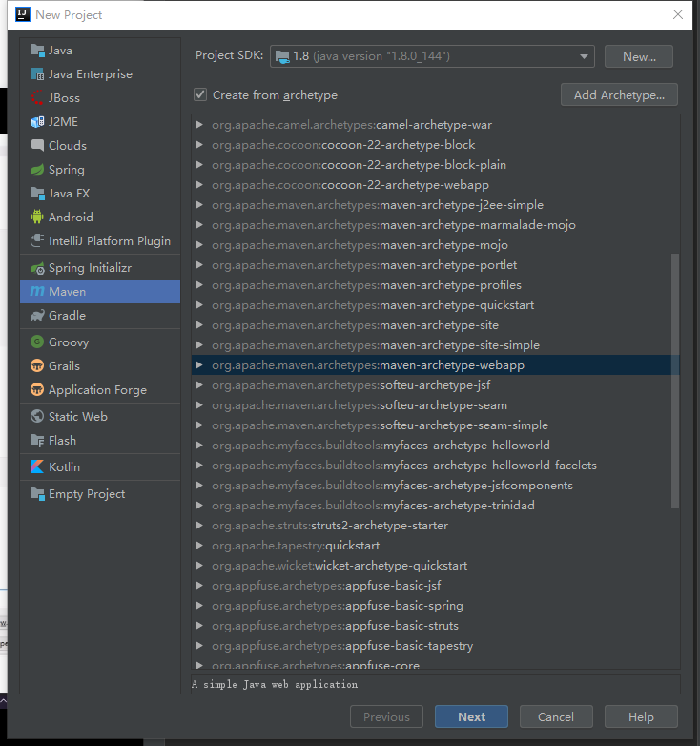
Task: Expand the struts2-archetype-starter node
Action: click(199, 526)
